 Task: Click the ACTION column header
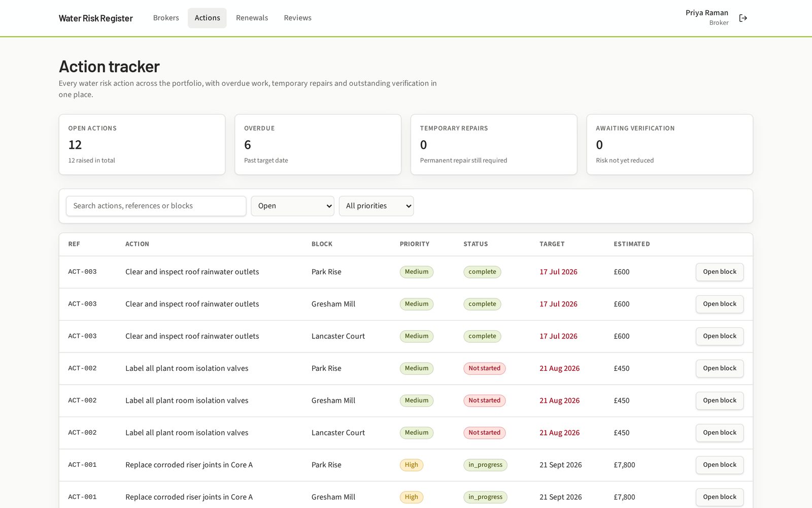tap(137, 244)
